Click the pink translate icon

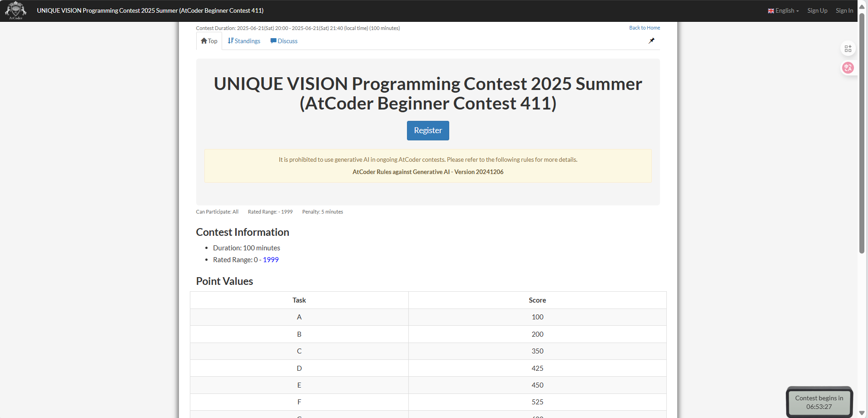[x=848, y=68]
